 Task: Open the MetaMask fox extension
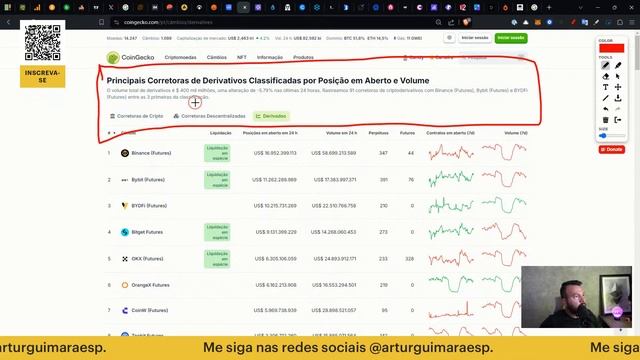pos(538,22)
